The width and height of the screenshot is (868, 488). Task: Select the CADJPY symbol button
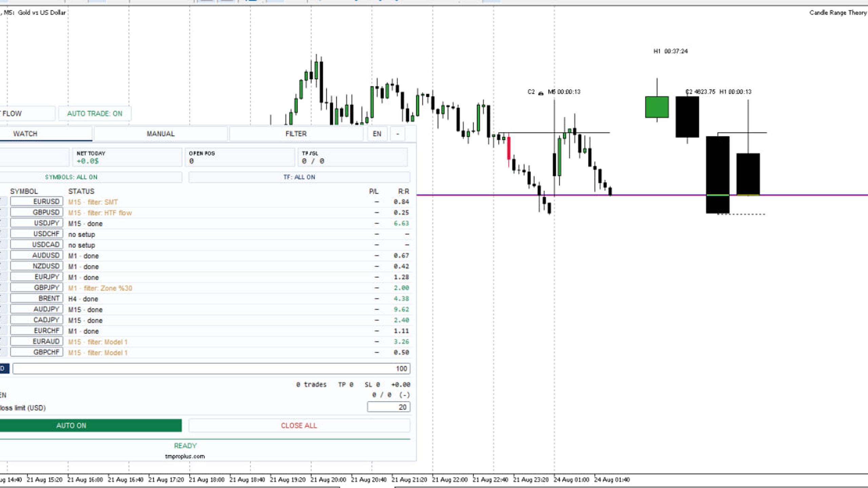[x=37, y=320]
